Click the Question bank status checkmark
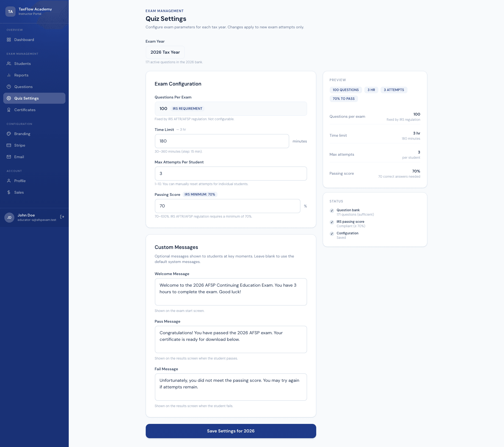The height and width of the screenshot is (447, 504). pyautogui.click(x=332, y=211)
